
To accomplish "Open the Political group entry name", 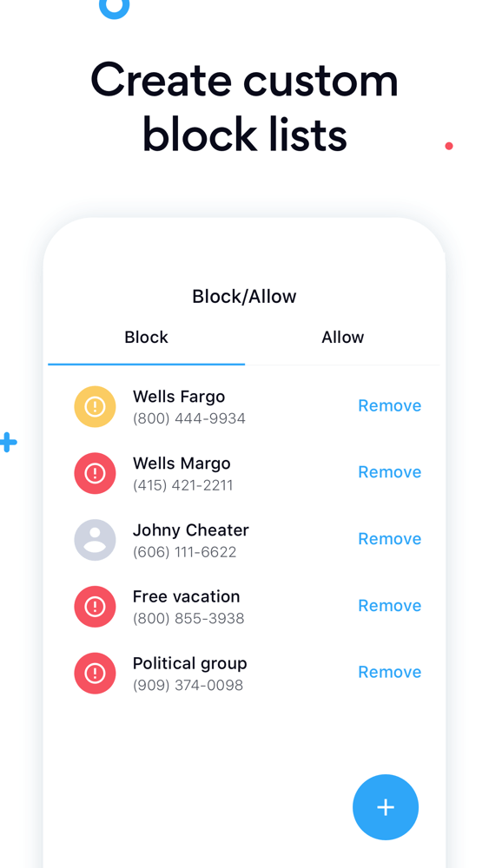I will pos(190,664).
